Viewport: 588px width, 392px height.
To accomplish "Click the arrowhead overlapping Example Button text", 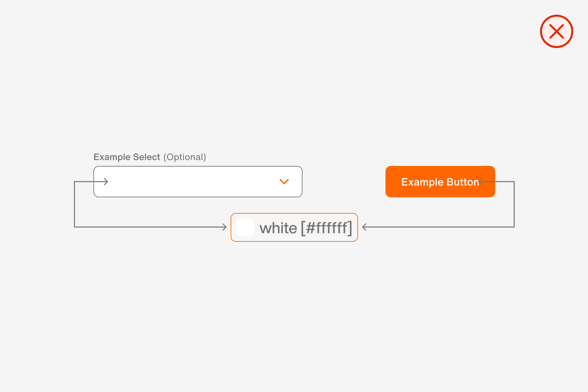I will click(480, 182).
